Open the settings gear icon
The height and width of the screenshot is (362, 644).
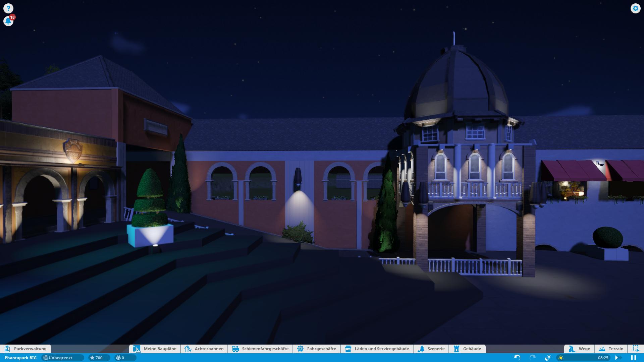point(635,8)
